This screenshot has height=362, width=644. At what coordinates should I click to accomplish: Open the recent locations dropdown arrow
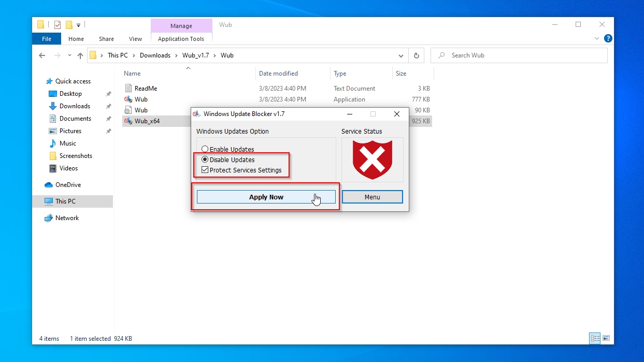coord(70,56)
